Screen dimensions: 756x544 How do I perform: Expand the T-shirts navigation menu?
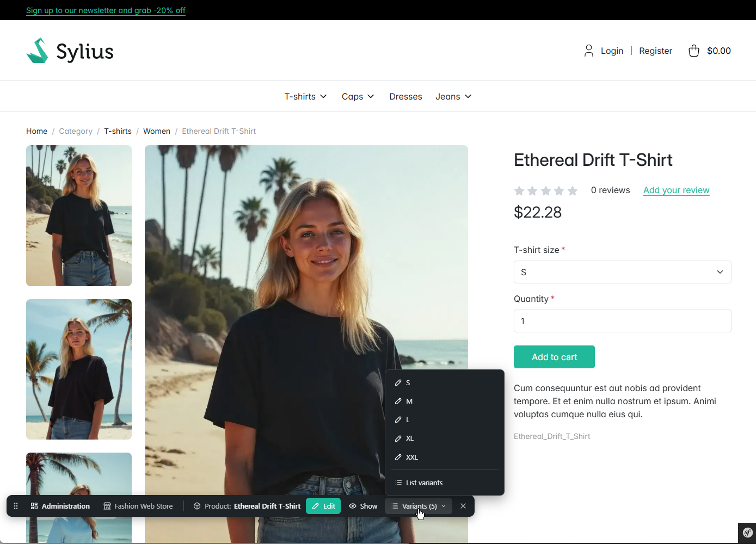[305, 96]
